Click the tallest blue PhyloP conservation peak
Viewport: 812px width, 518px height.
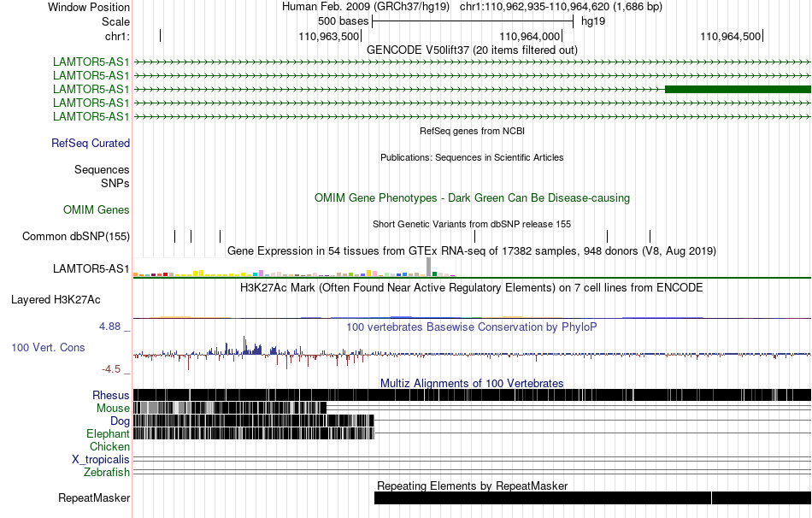(245, 345)
